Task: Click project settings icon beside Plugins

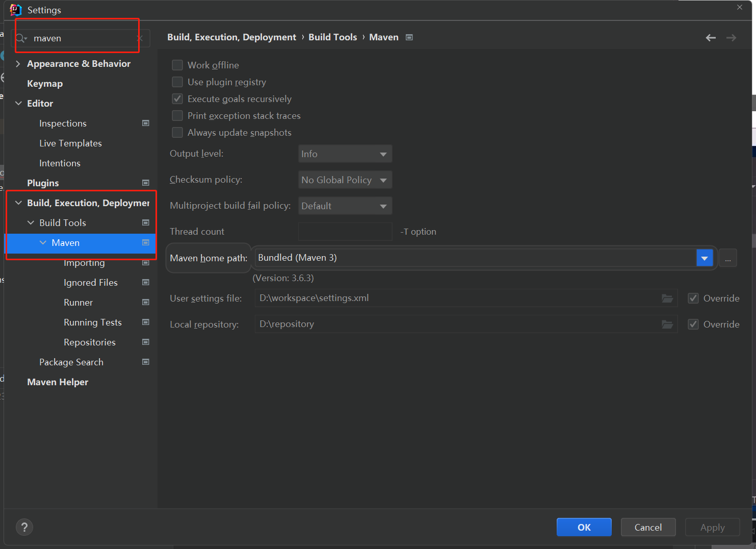Action: 146,183
